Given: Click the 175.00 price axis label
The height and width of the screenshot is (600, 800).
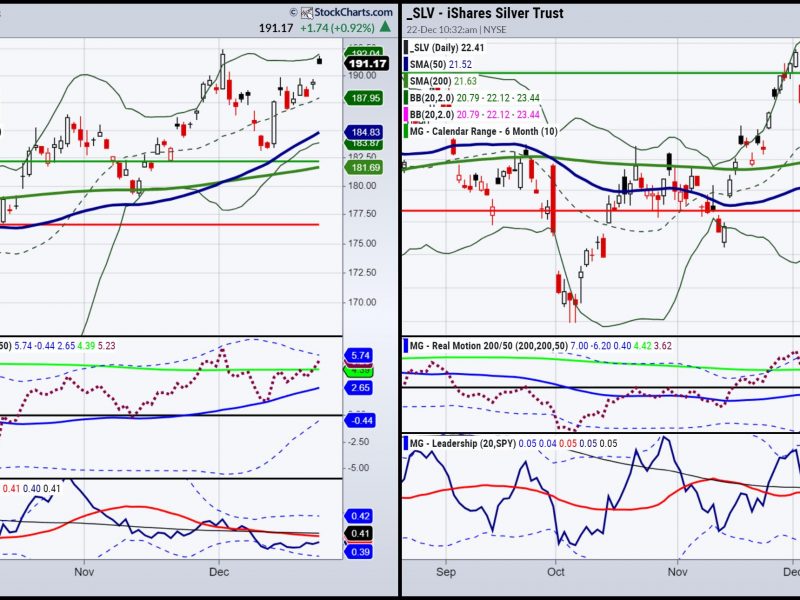Looking at the screenshot, I should [362, 243].
